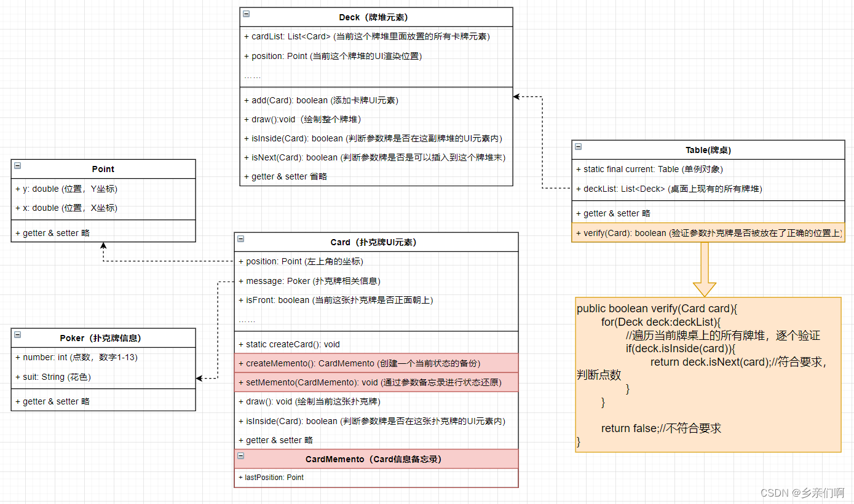The height and width of the screenshot is (504, 854).
Task: Select the static createCard(): void row
Action: coord(376,344)
